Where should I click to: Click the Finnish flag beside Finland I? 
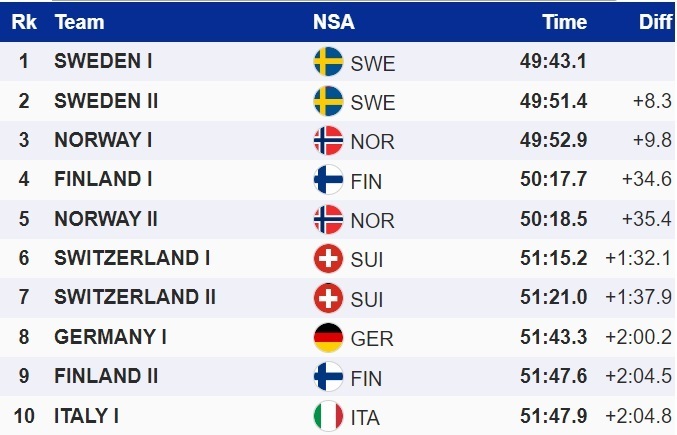pos(329,180)
